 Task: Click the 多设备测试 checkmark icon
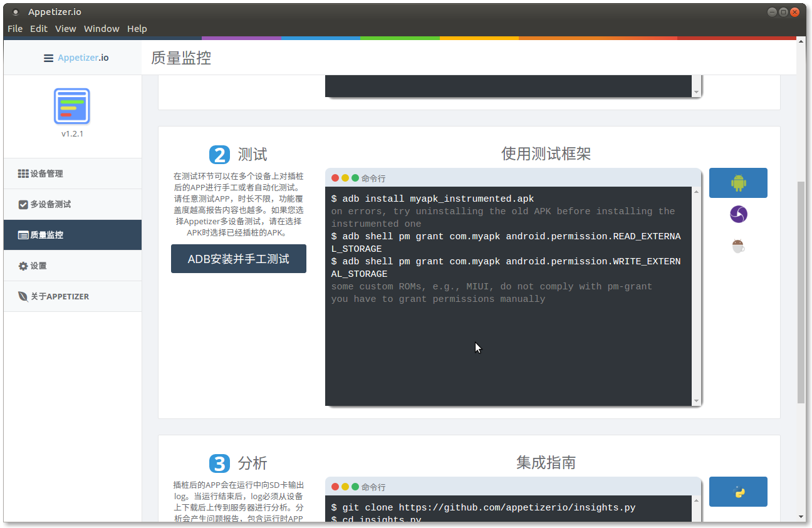[x=23, y=204]
